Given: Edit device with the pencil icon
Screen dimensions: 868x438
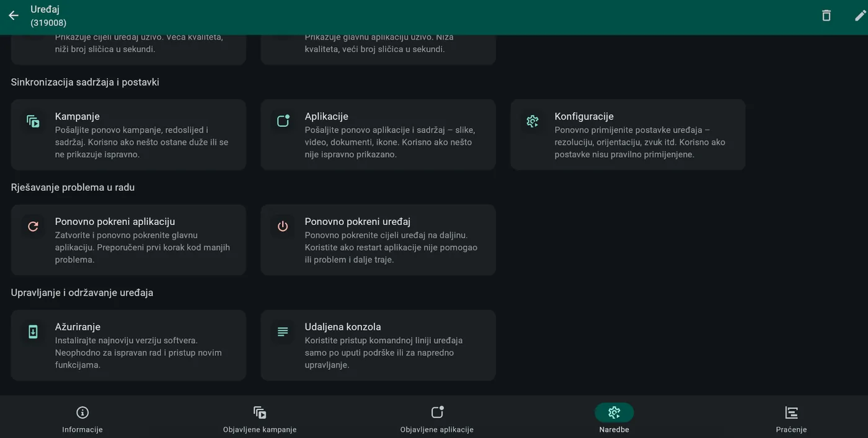Looking at the screenshot, I should click(x=860, y=15).
